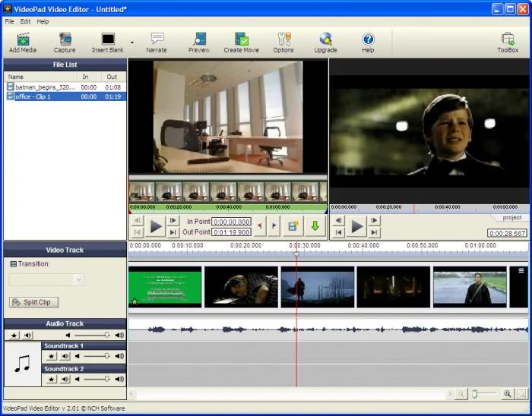Toggle mute on the Audio Track
Image resolution: width=532 pixels, height=416 pixels.
(x=28, y=335)
